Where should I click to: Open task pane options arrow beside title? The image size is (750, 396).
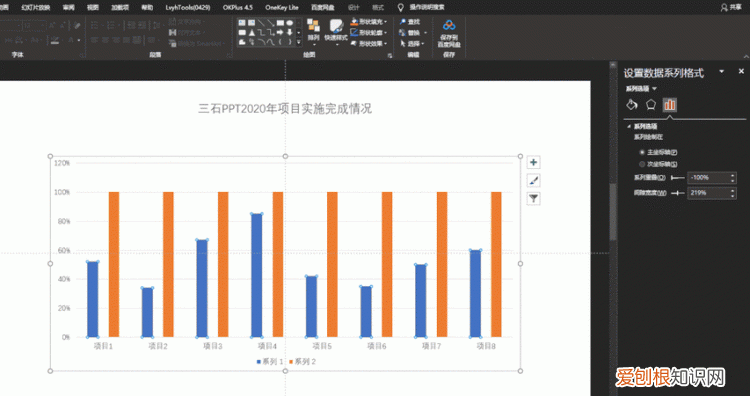[722, 71]
